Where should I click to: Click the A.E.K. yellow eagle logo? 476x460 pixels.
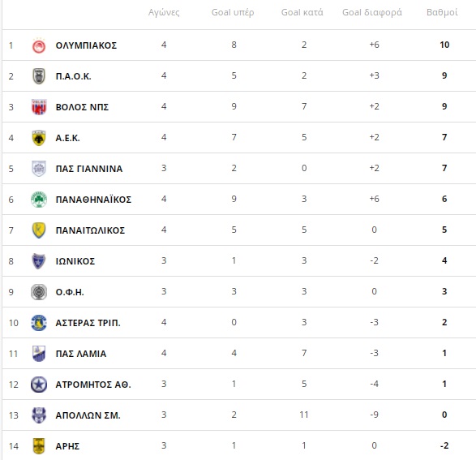coord(39,138)
